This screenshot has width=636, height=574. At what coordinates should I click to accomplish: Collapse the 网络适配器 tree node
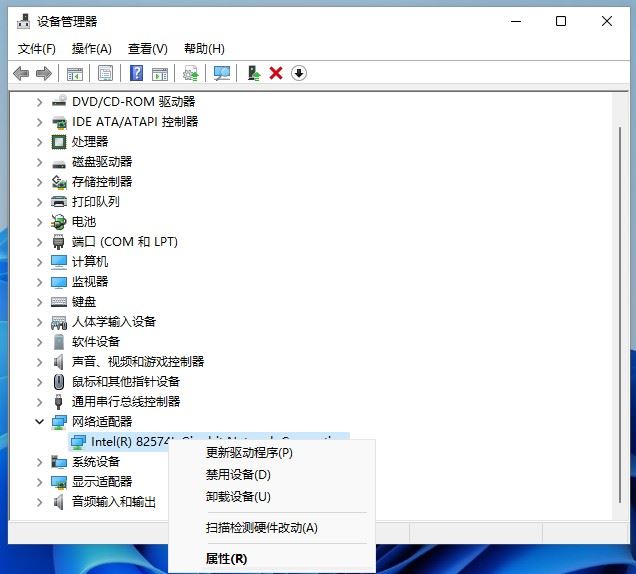pyautogui.click(x=40, y=422)
